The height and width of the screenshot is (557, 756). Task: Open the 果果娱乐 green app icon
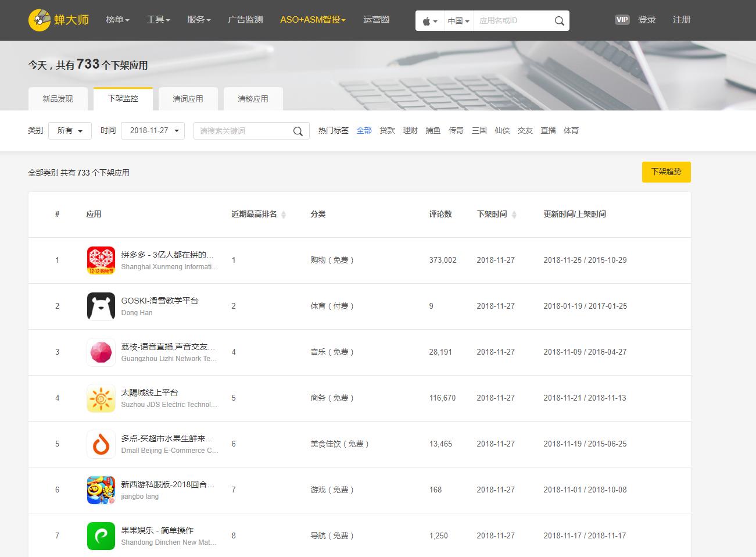(x=101, y=536)
